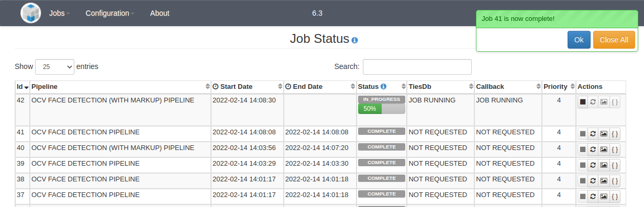Screen dimensions: 644x207
Task: Sort table by Pipeline column
Action: [120, 87]
